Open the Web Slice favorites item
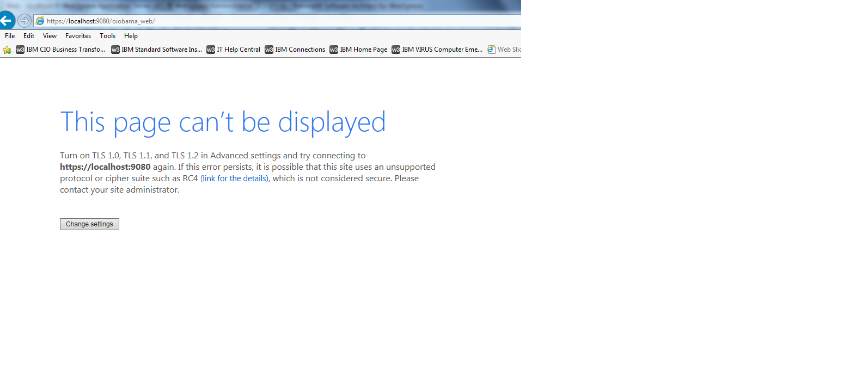The image size is (868, 382). click(504, 50)
